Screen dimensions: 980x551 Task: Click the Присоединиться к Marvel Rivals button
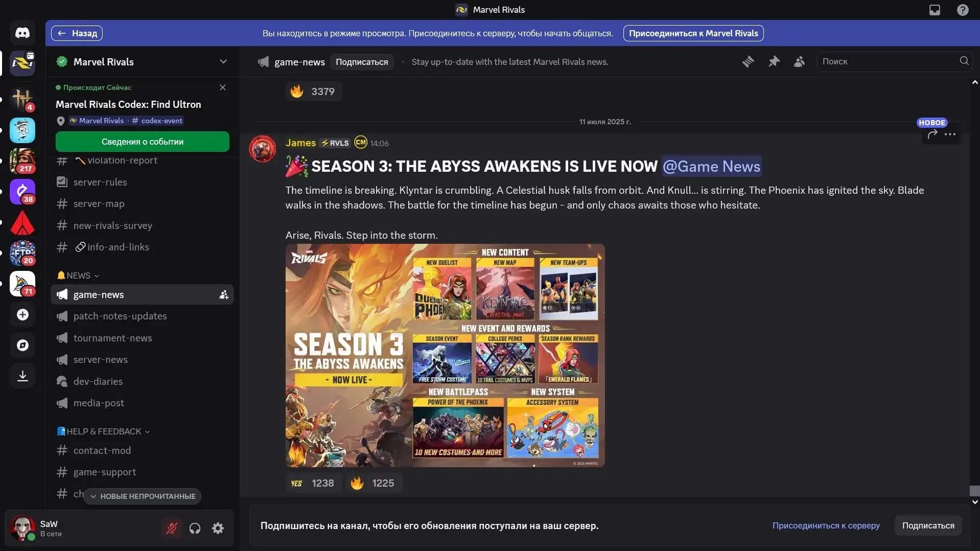click(693, 33)
